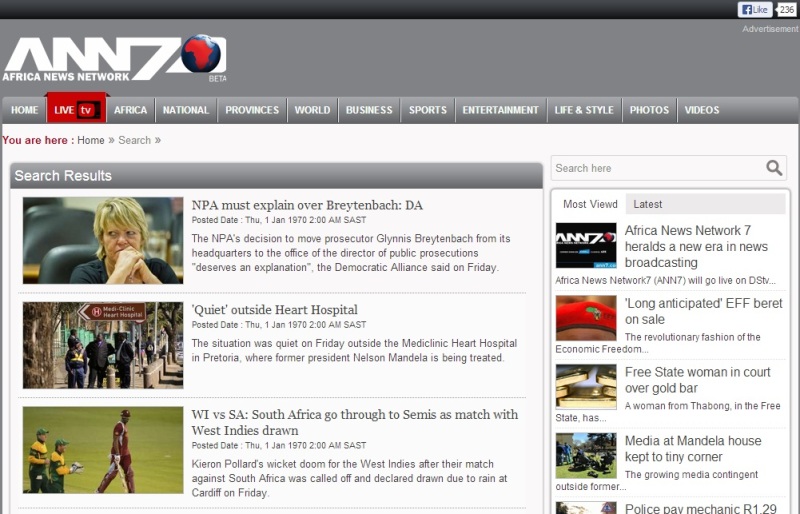This screenshot has width=800, height=514.
Task: Open the LIVE tv menu item
Action: tap(76, 110)
